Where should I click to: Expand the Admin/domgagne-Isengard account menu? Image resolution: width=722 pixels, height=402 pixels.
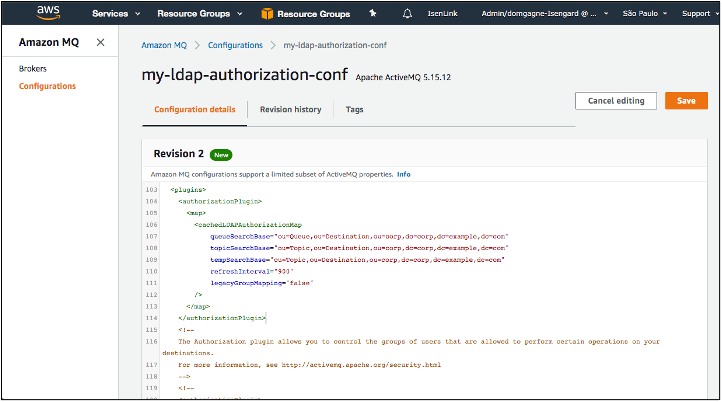pos(545,14)
